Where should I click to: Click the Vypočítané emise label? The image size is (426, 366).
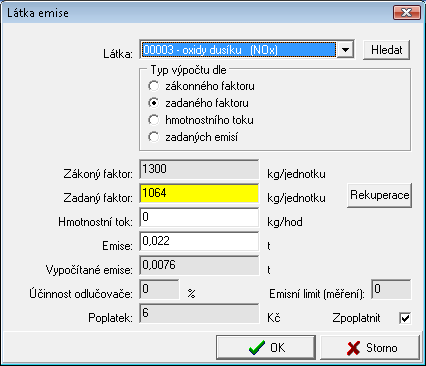tap(89, 270)
